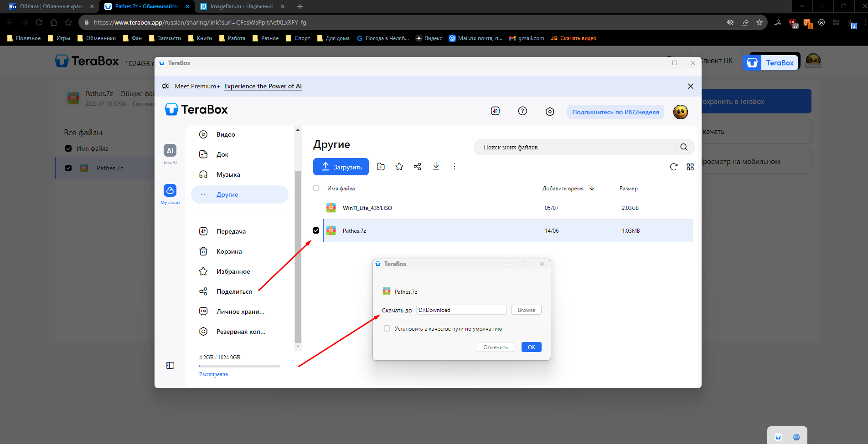The image size is (868, 444).
Task: Click the Загрузить upload button
Action: [x=341, y=167]
